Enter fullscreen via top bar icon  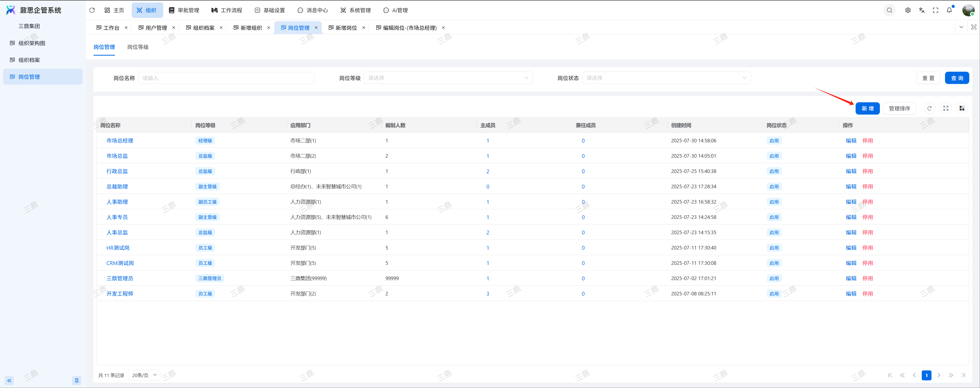click(935, 10)
